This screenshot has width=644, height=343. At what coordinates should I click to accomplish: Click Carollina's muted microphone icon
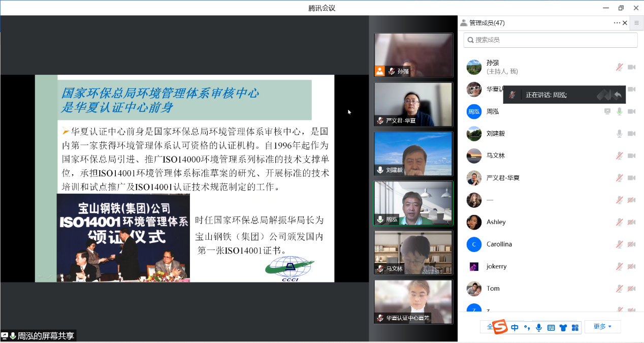619,244
